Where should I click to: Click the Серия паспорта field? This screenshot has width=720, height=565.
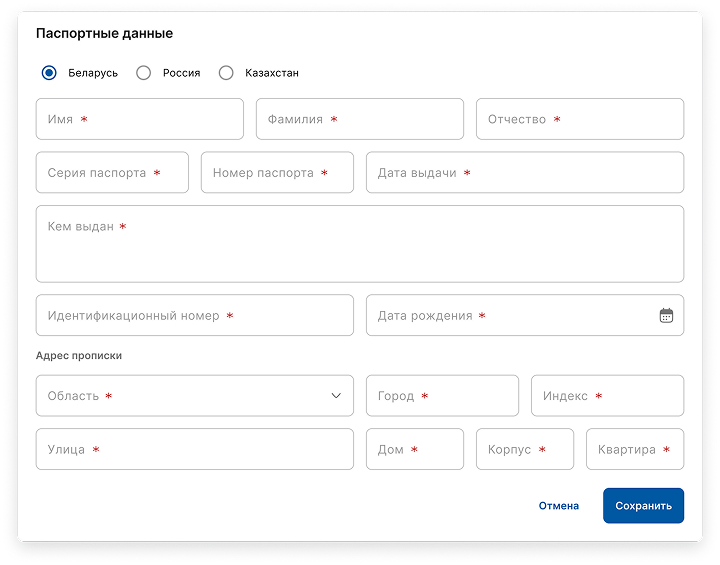112,172
